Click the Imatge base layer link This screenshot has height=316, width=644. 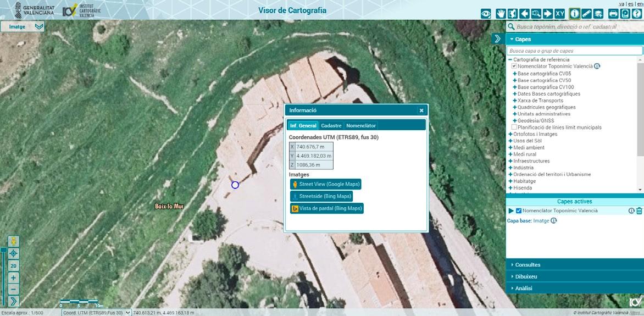pyautogui.click(x=541, y=221)
